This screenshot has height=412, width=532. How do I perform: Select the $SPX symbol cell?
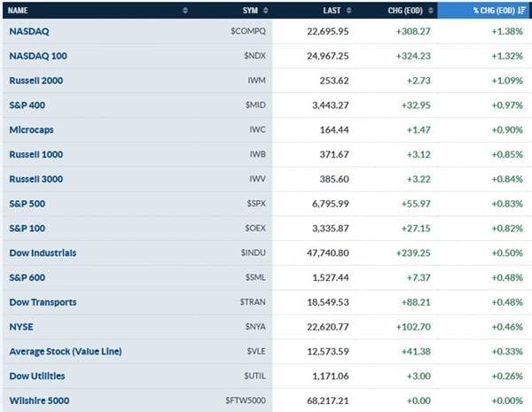256,204
